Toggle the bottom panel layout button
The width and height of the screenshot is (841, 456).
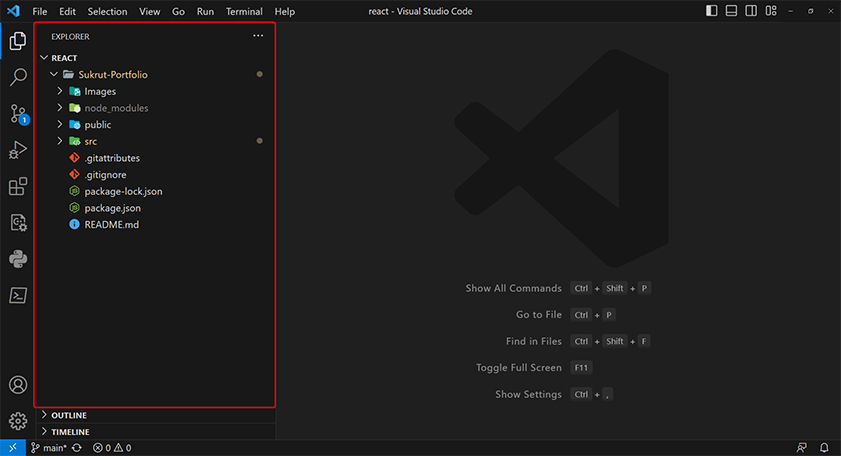click(731, 11)
